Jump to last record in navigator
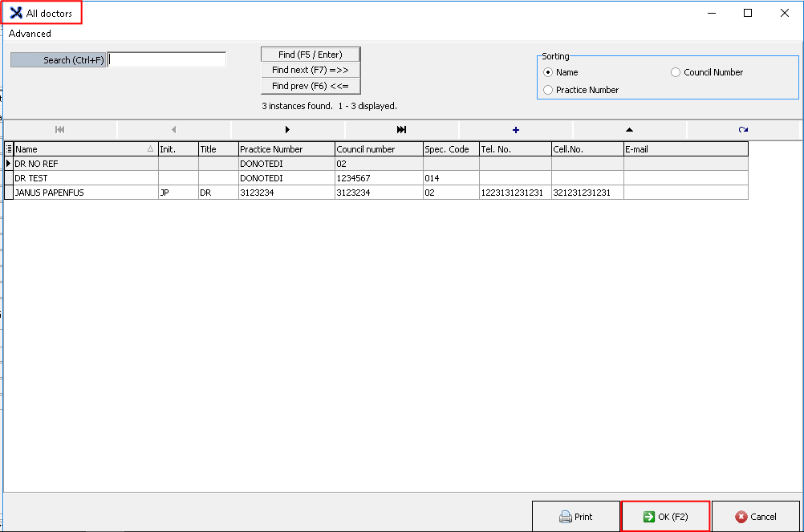 [x=401, y=129]
